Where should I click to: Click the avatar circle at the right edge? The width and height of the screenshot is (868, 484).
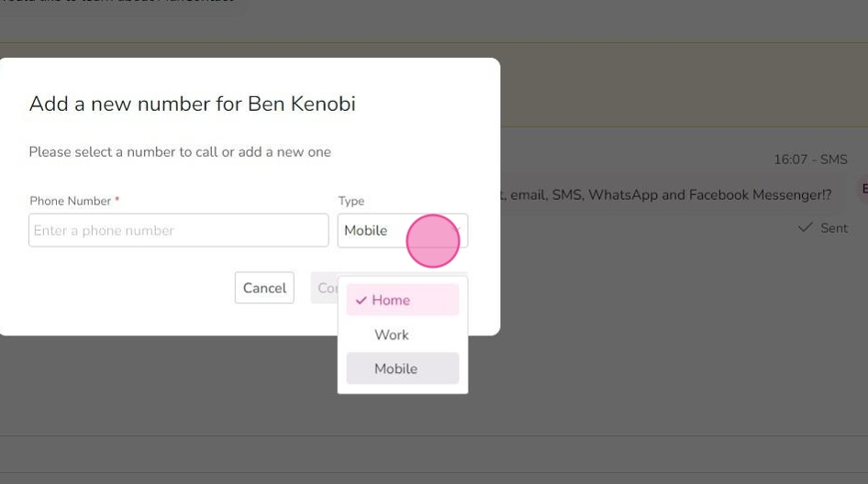(863, 189)
